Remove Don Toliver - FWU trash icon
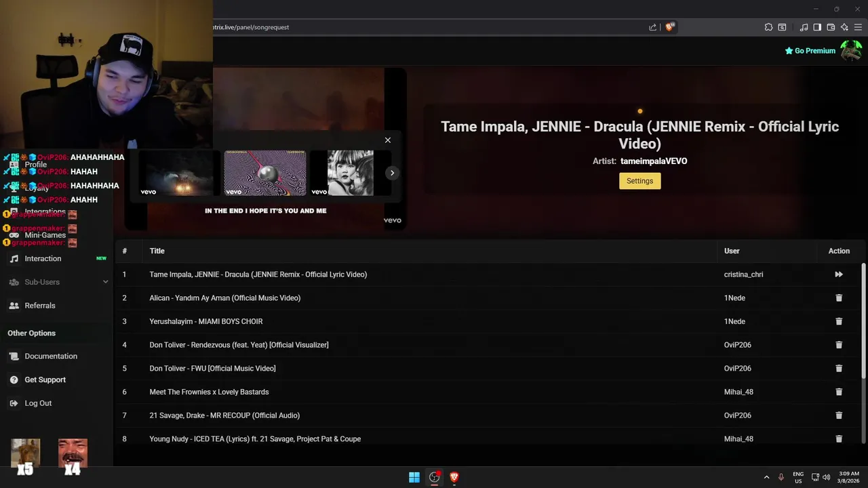Image resolution: width=868 pixels, height=488 pixels. pos(839,368)
